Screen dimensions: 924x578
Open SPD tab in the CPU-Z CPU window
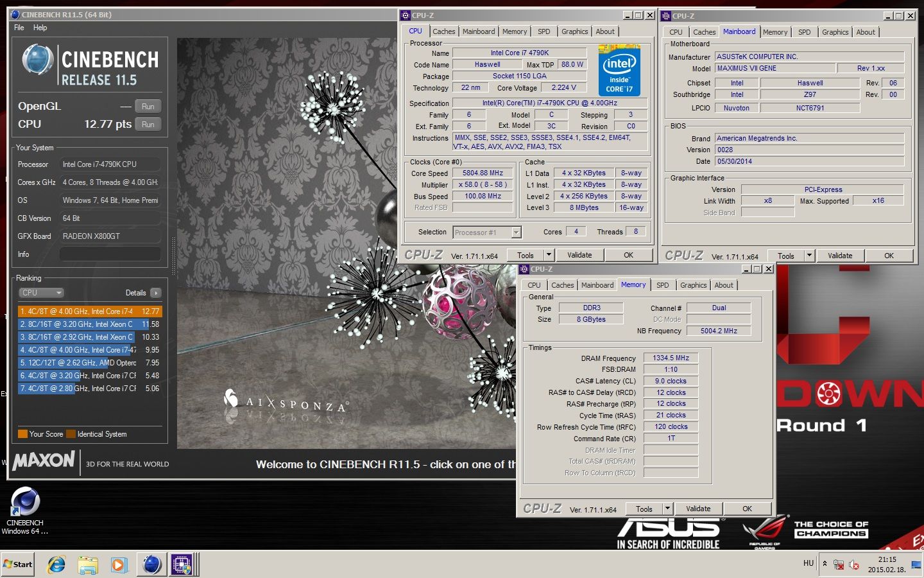pos(543,31)
